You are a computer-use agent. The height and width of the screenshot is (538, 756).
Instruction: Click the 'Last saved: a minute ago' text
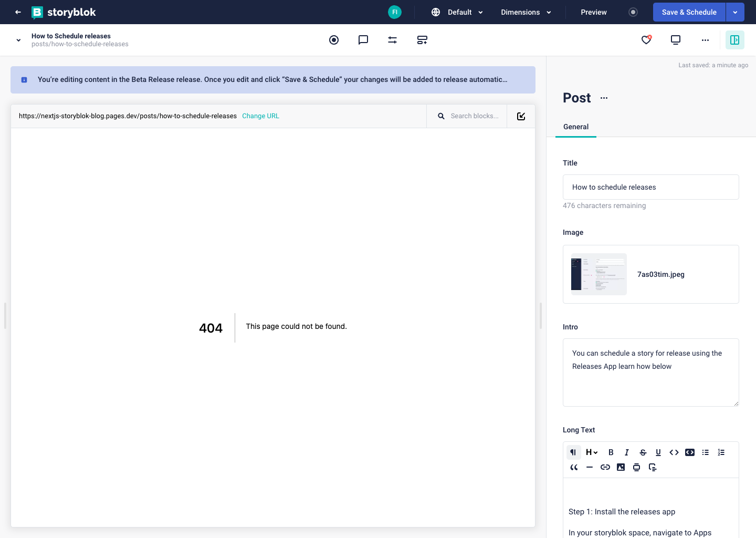[713, 65]
